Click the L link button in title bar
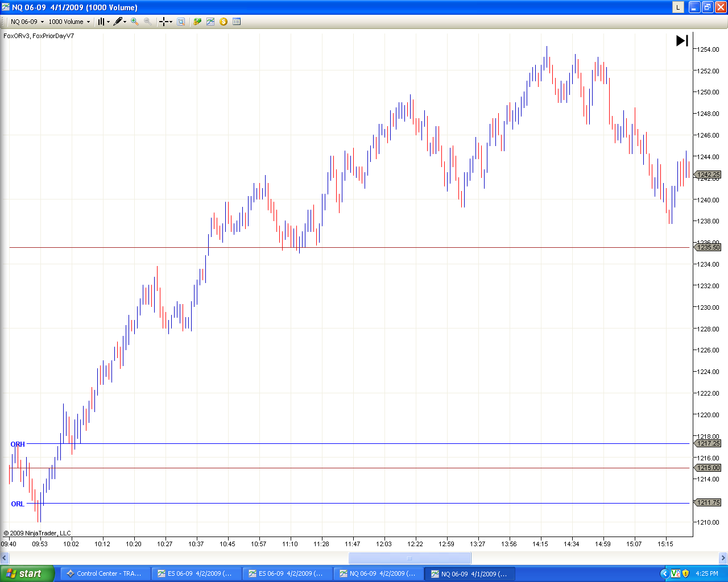 point(678,7)
